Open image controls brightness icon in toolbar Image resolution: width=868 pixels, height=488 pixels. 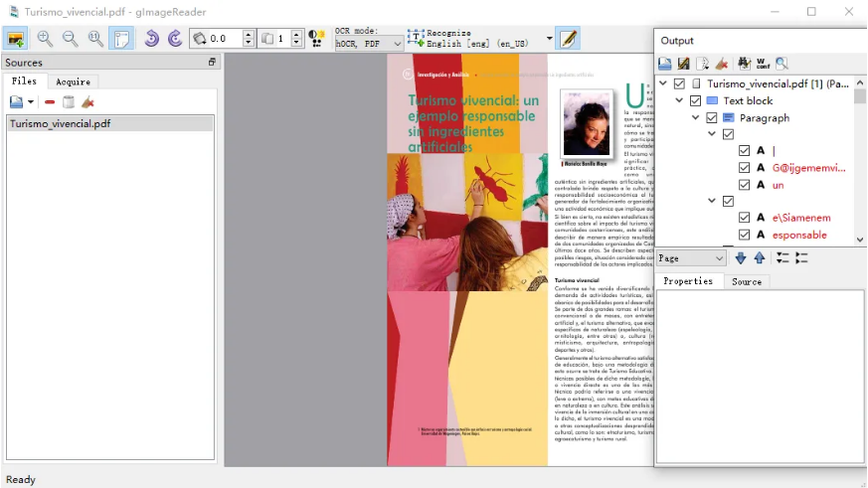[316, 39]
